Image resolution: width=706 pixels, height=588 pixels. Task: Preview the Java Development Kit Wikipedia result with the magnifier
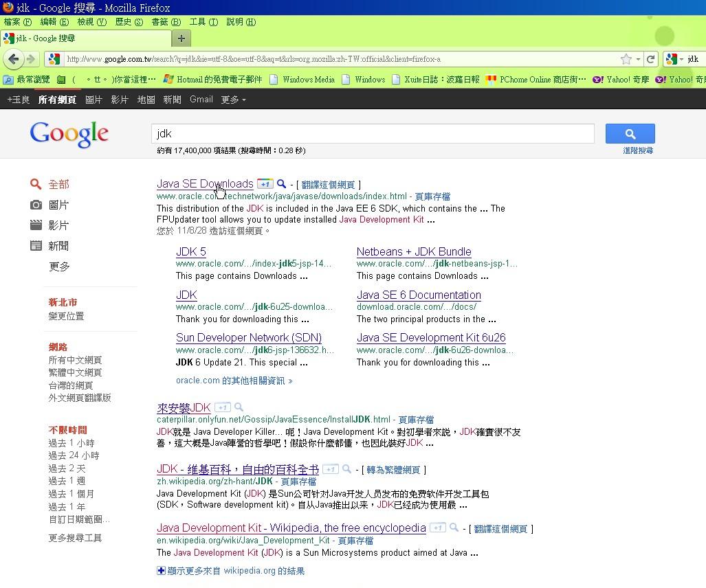coord(454,528)
